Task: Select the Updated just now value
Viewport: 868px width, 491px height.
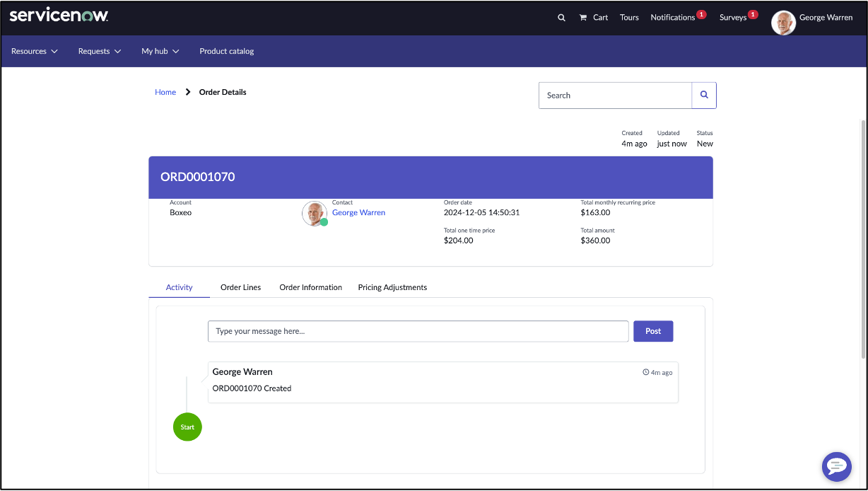Action: pyautogui.click(x=671, y=144)
